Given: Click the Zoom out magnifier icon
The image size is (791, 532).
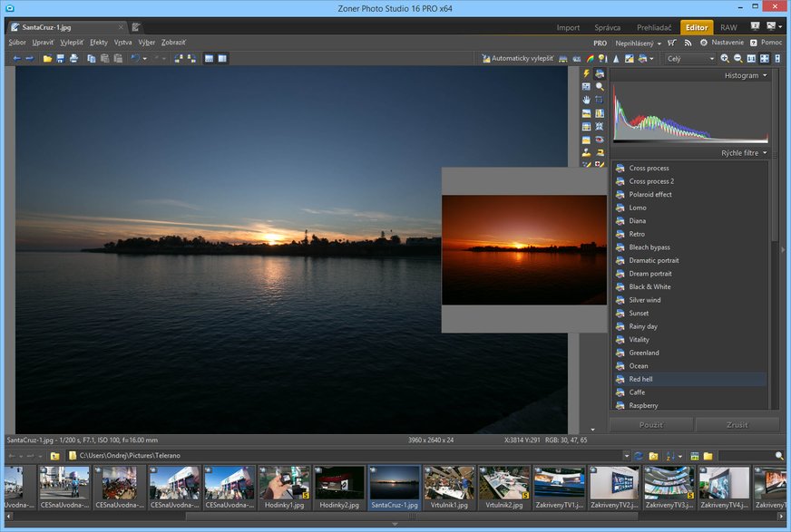Looking at the screenshot, I should coord(737,59).
